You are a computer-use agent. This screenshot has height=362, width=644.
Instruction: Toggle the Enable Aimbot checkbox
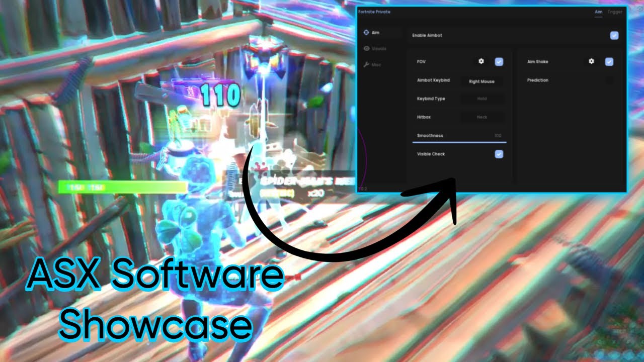pyautogui.click(x=614, y=36)
